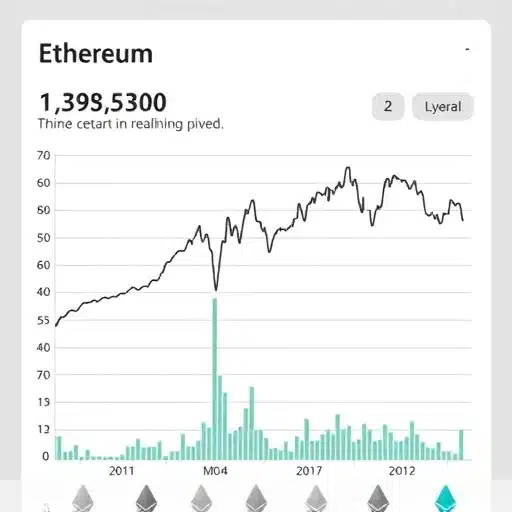Click the last volume bar on right

pos(461,445)
